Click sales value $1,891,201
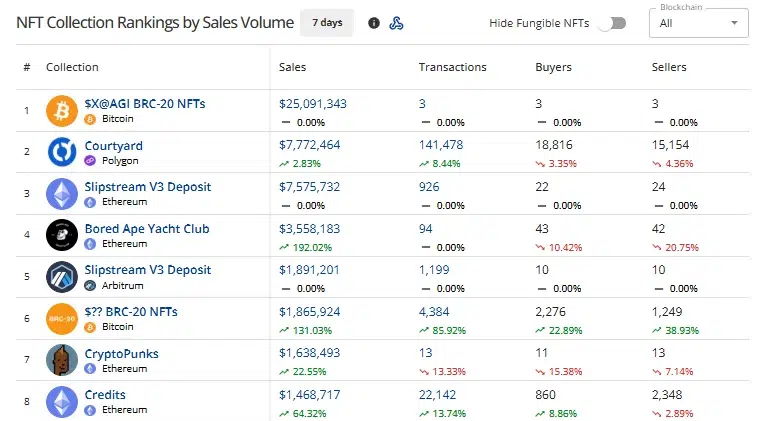 309,270
